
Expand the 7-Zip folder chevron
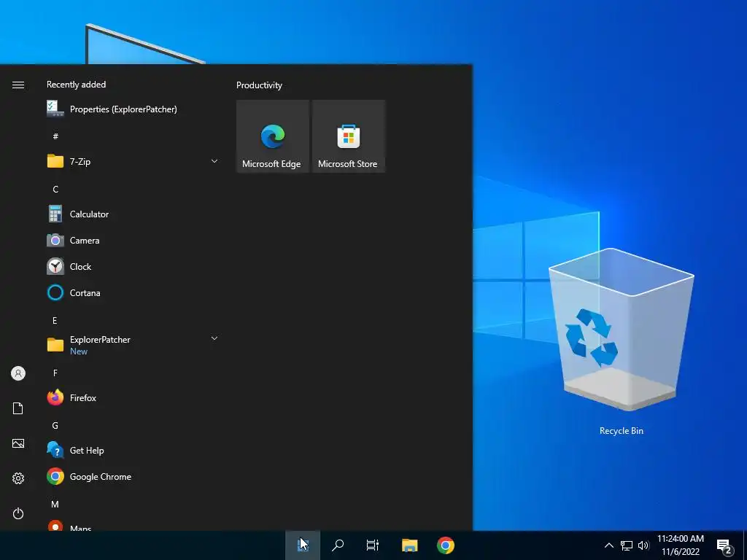(214, 161)
